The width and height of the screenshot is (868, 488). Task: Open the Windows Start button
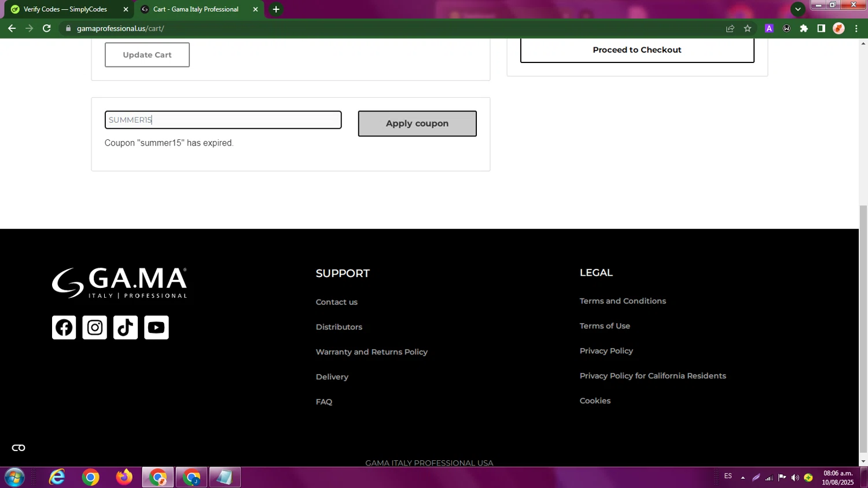click(14, 478)
